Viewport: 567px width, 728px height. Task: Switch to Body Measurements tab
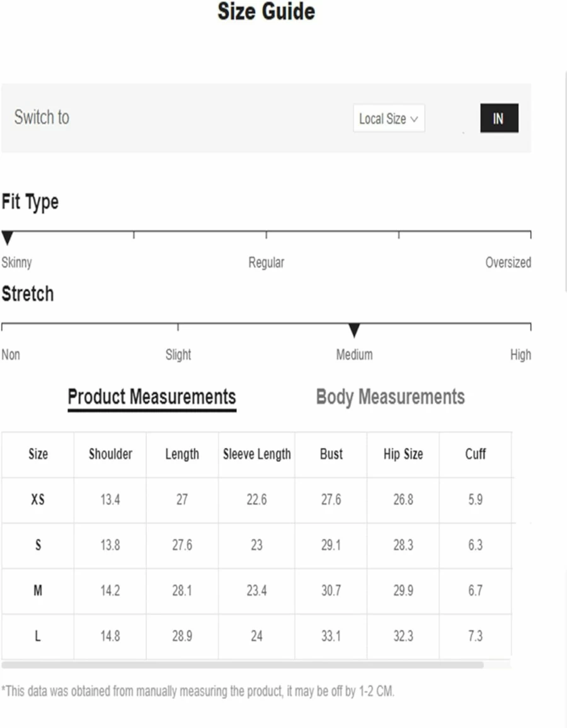tap(390, 398)
